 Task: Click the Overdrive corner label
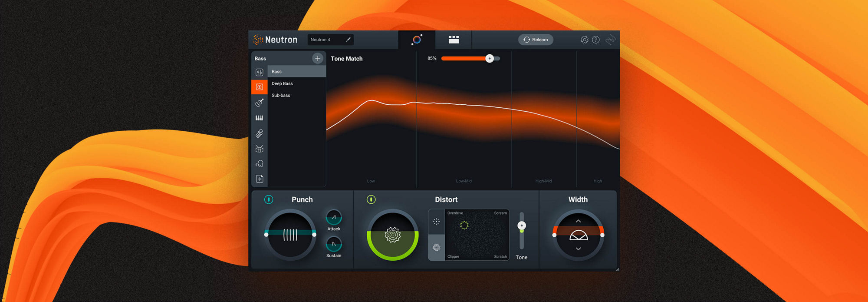pos(455,213)
